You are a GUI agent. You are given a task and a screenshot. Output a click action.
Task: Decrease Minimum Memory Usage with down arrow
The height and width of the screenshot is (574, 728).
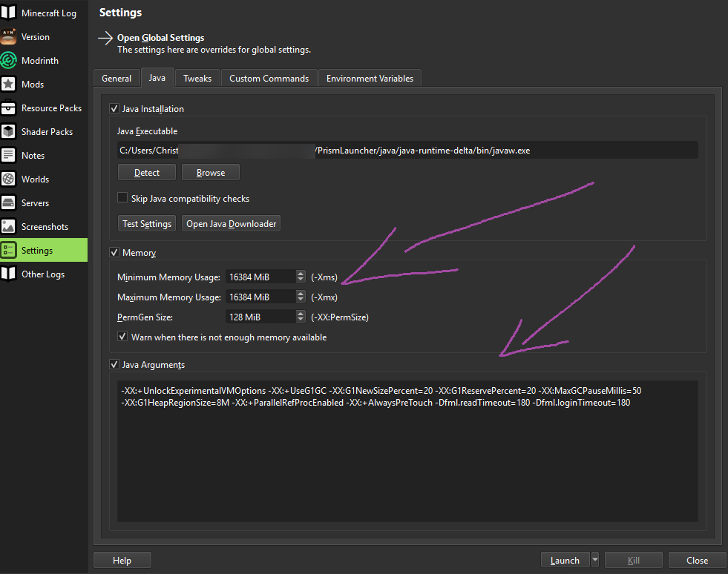(x=301, y=280)
